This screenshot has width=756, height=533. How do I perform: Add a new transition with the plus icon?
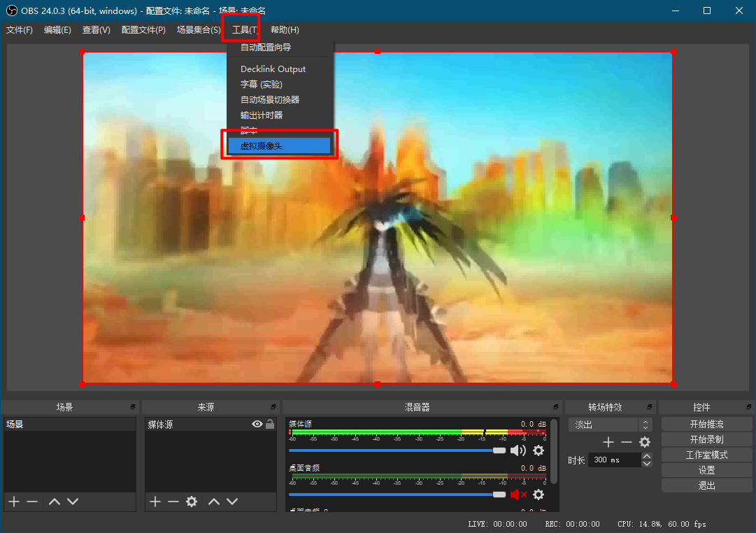608,442
